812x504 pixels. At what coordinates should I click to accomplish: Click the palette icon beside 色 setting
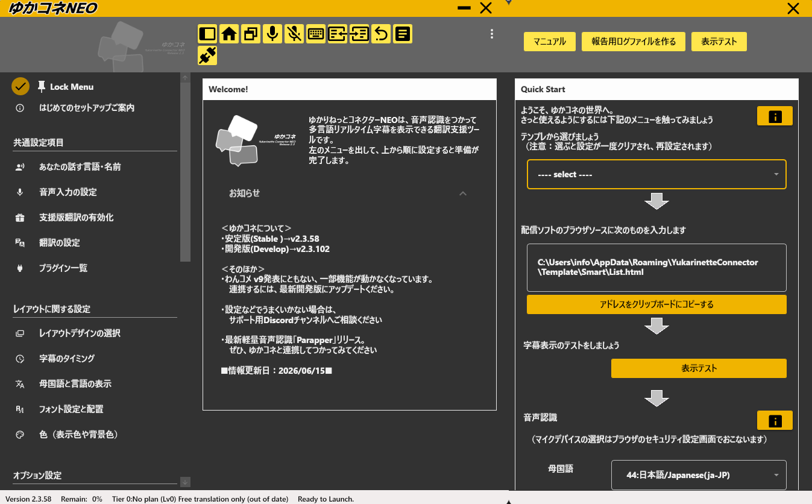coord(20,435)
